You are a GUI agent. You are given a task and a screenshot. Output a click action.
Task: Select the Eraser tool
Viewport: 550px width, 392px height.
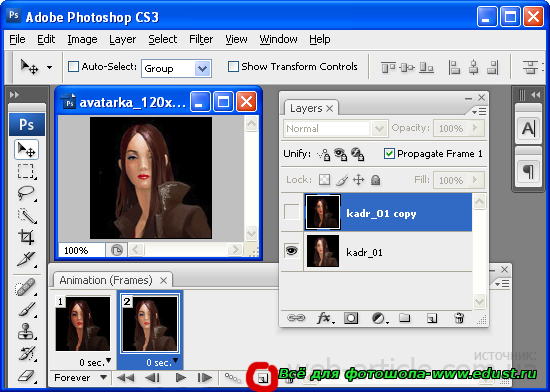click(26, 377)
